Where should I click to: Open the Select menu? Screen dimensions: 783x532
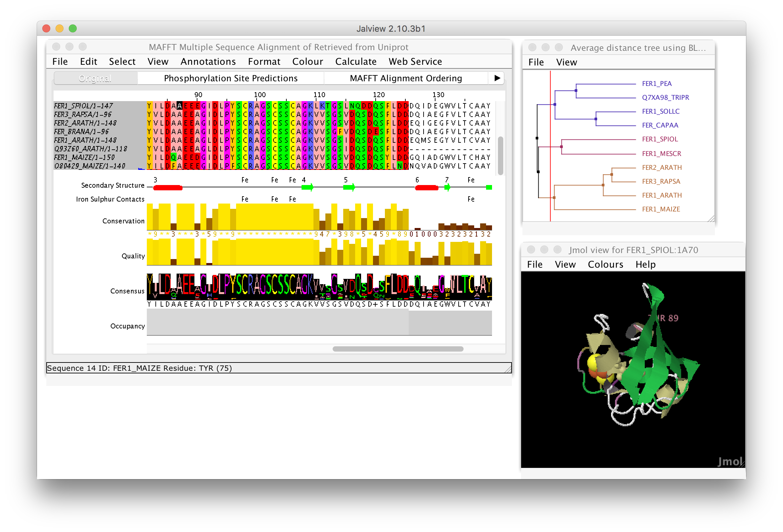pos(122,61)
